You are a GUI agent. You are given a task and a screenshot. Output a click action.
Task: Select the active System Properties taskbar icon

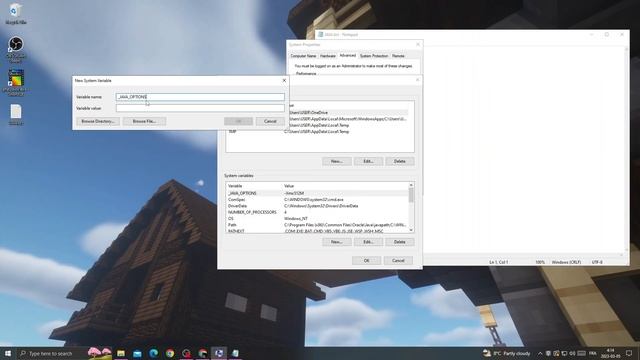219,353
